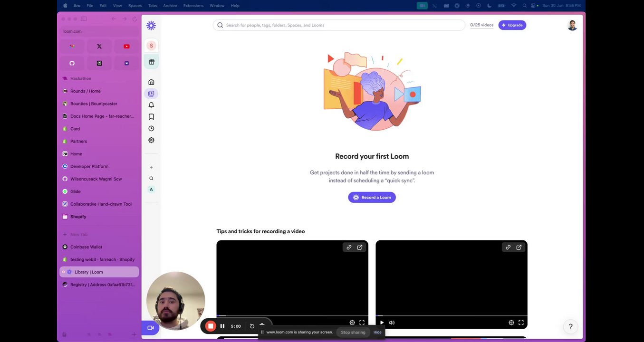This screenshot has width=644, height=342.
Task: Stop the Loom recording with red button
Action: (211, 326)
